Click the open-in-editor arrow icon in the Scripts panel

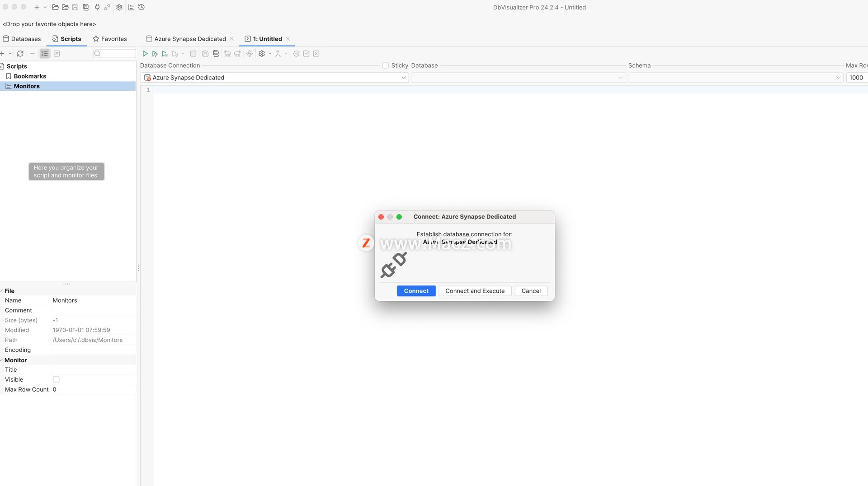(57, 54)
